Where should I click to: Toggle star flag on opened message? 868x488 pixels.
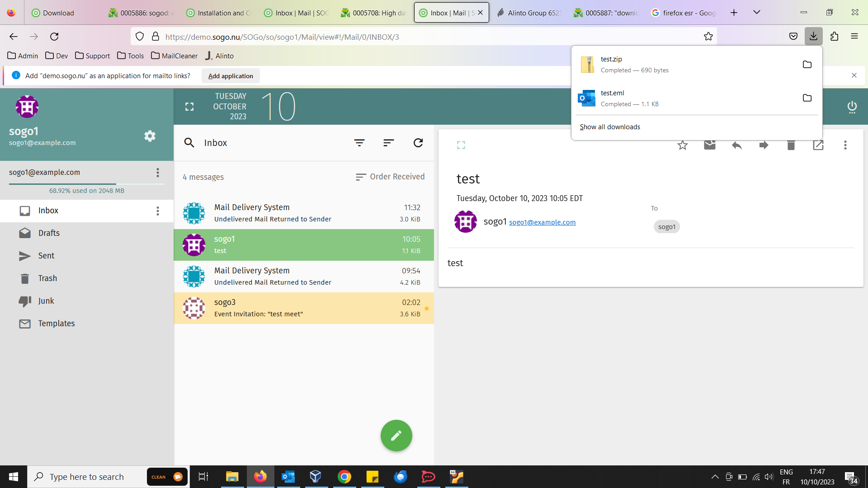point(683,145)
